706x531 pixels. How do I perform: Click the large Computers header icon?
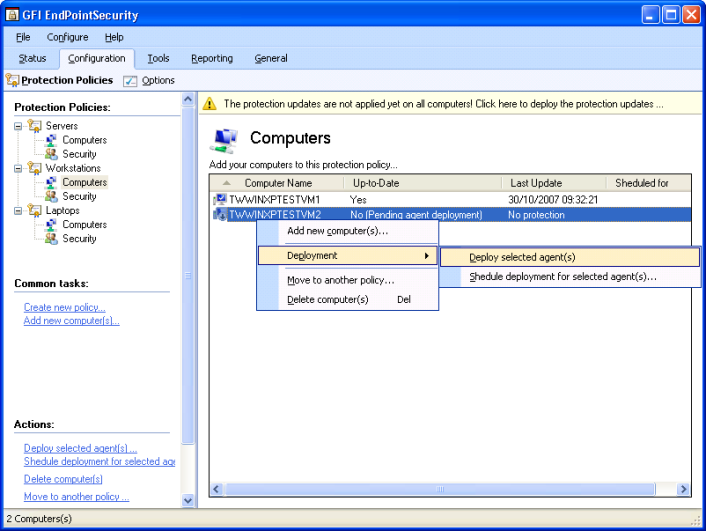tap(224, 141)
